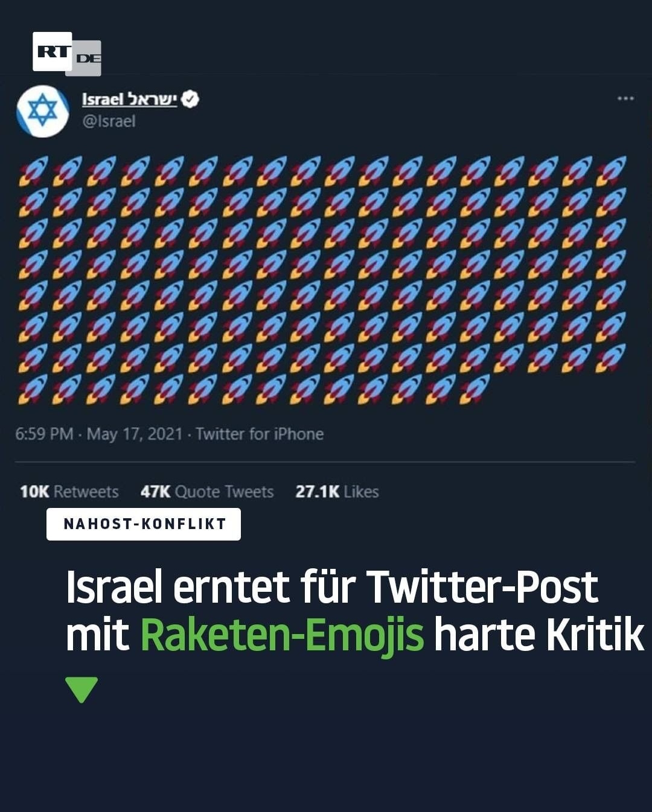Show the 27.1K Likes list

337,492
